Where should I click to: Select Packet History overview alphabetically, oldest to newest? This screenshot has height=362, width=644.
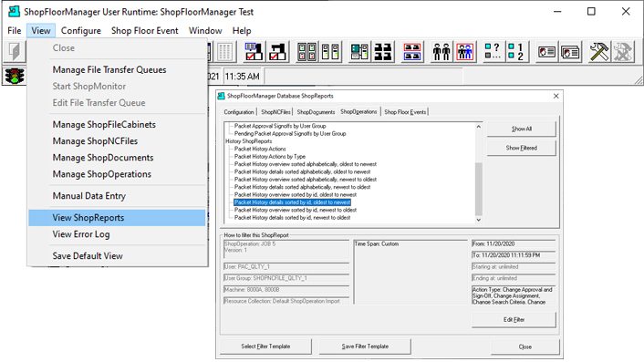point(306,164)
